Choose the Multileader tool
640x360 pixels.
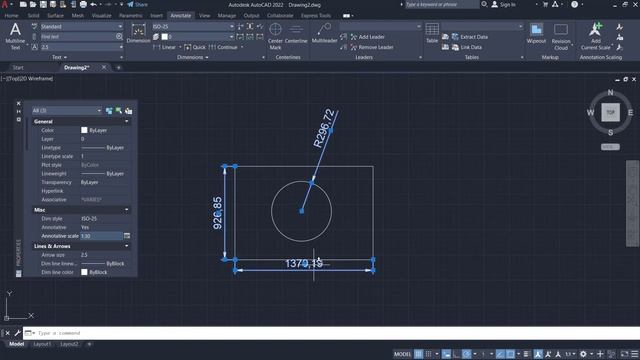(324, 33)
